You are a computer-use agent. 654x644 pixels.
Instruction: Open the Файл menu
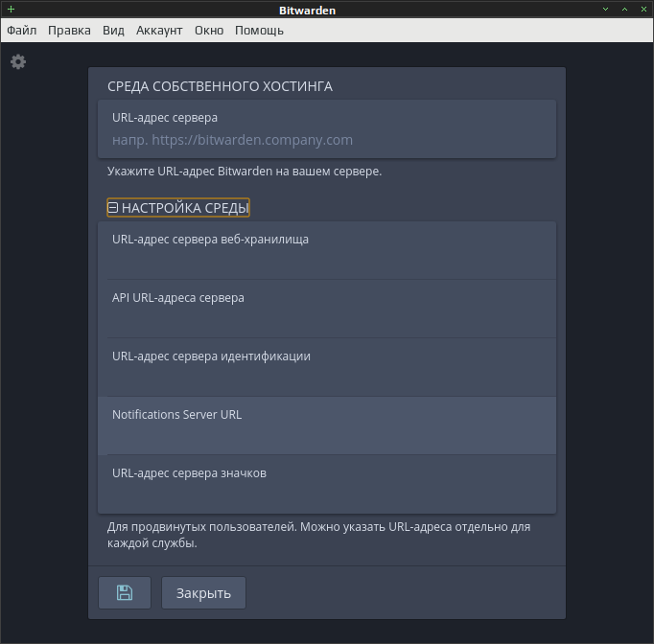[22, 31]
